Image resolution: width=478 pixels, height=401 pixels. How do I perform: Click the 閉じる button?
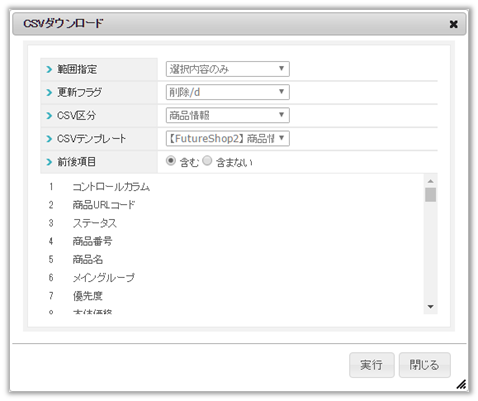point(425,365)
